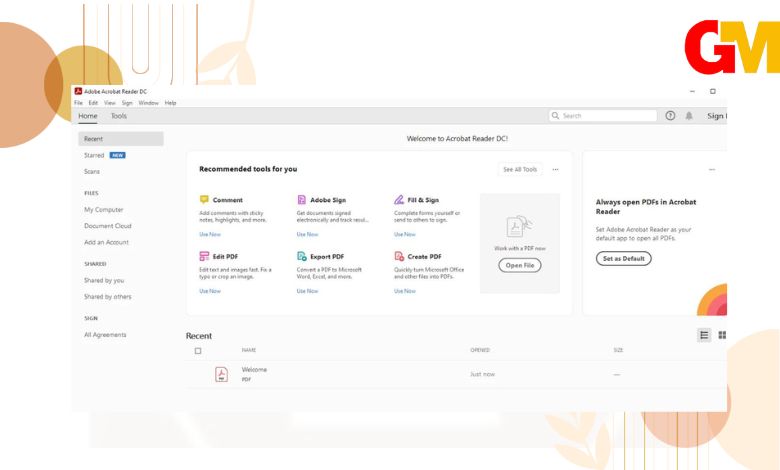Image resolution: width=780 pixels, height=470 pixels.
Task: Click the OPENED column header
Action: pos(480,350)
